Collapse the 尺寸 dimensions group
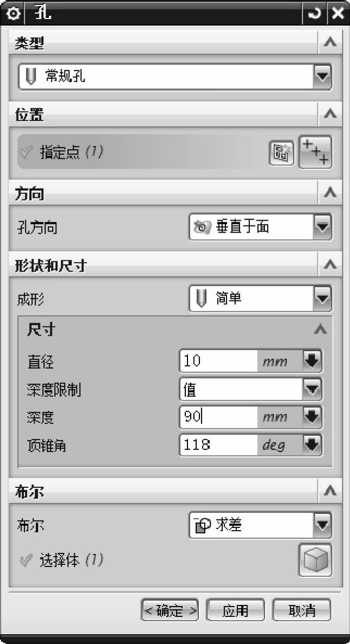 [x=320, y=329]
